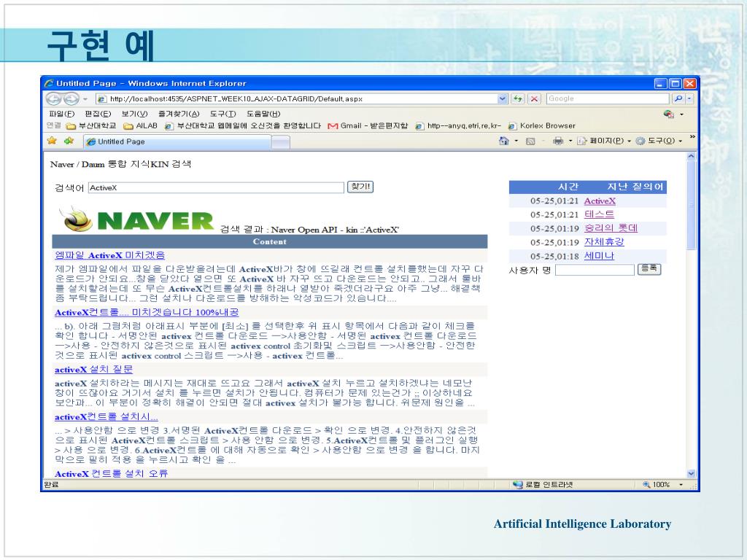Open the 도움말(H) menu

pos(263,114)
